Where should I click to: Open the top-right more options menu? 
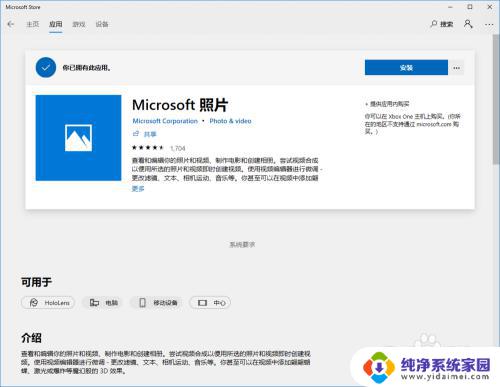[x=489, y=24]
